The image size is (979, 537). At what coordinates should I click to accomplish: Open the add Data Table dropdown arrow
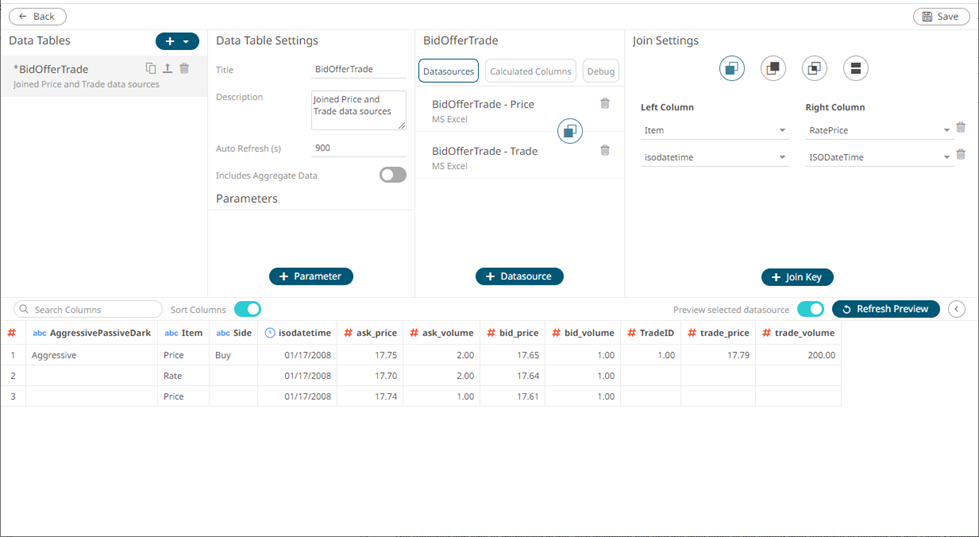[x=187, y=42]
